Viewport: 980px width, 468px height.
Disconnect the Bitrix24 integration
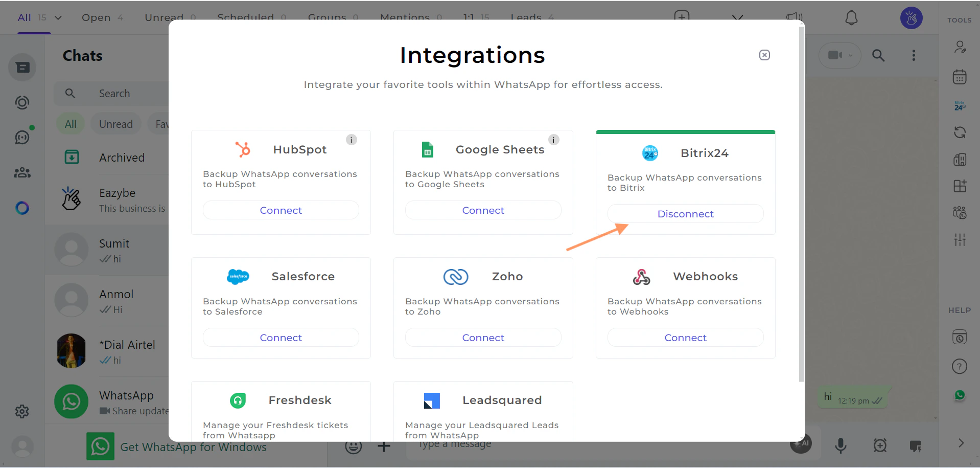coord(686,214)
